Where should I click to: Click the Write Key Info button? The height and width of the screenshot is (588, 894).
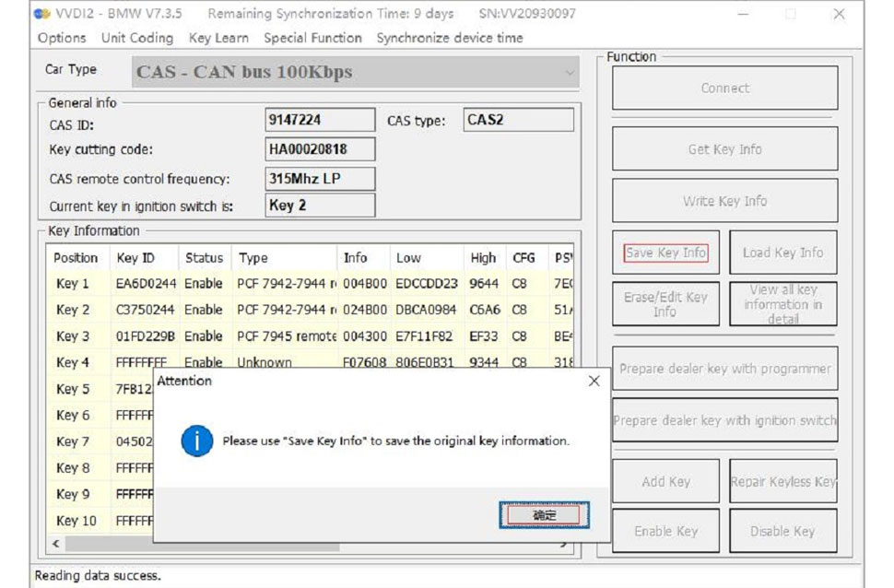point(724,201)
